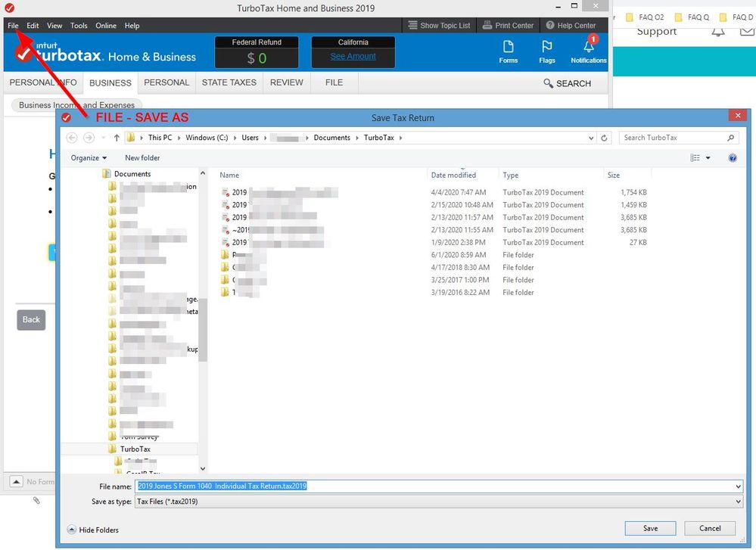756x550 pixels.
Task: Expand the File name history dropdown
Action: point(738,486)
